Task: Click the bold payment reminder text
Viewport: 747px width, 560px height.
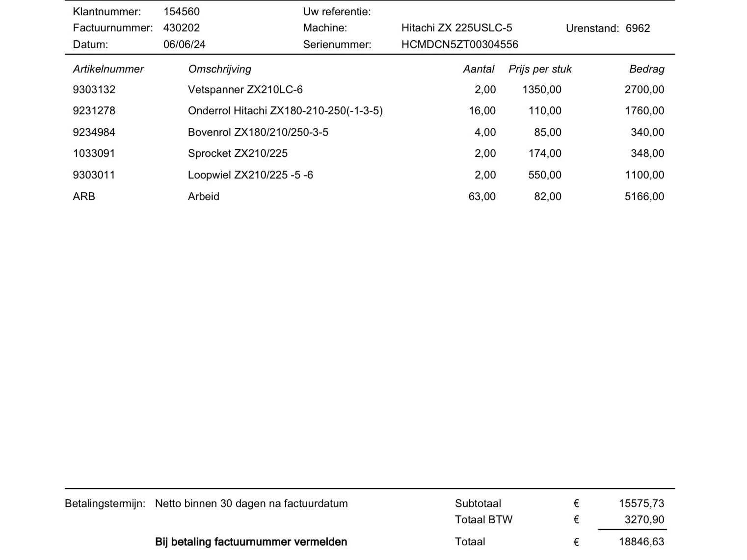Action: pos(251,542)
